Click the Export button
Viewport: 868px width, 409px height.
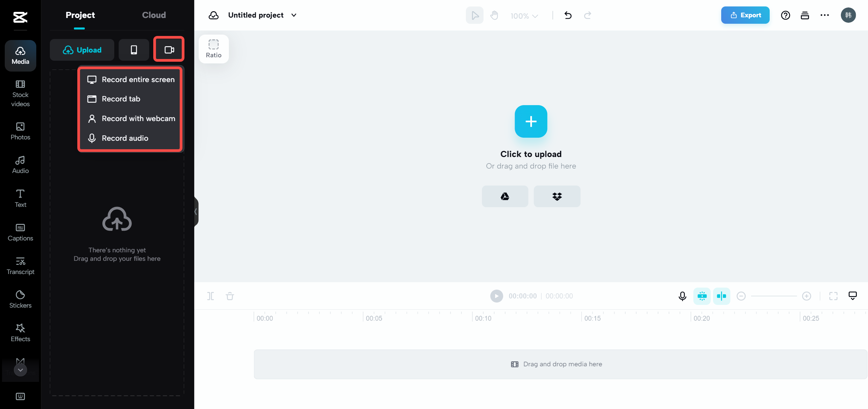(745, 15)
